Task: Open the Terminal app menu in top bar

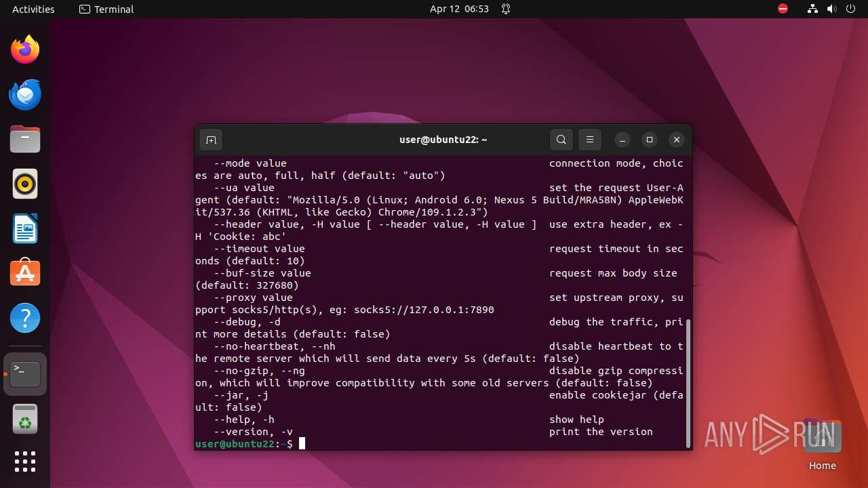Action: (x=106, y=9)
